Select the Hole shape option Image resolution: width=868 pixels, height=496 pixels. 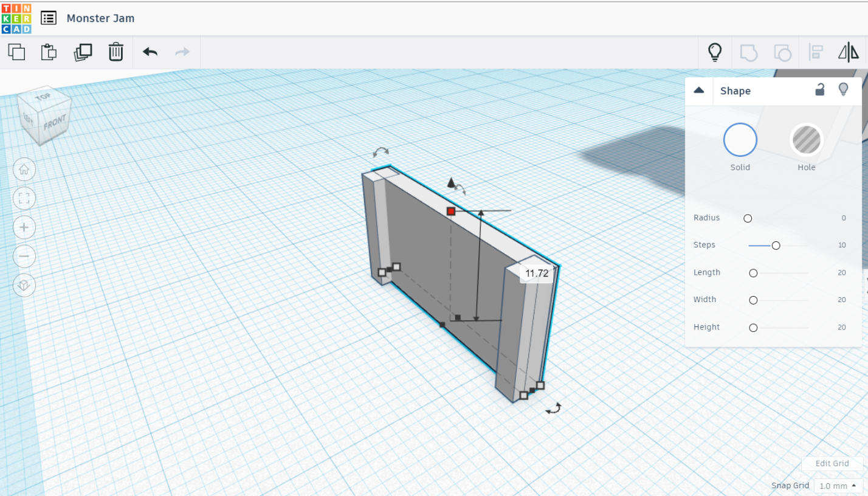(806, 140)
